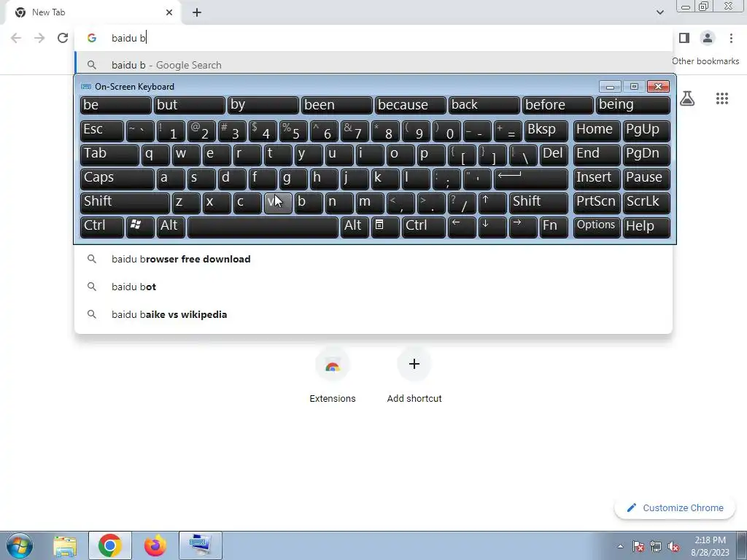Open the Windows Start orb
Screen dimensions: 747x560
pos(19,545)
